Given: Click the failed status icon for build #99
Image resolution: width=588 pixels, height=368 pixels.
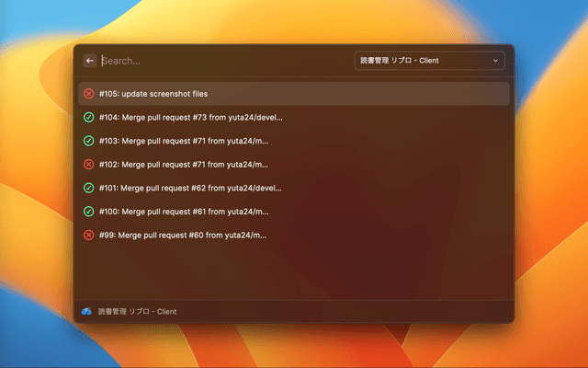Looking at the screenshot, I should click(89, 235).
